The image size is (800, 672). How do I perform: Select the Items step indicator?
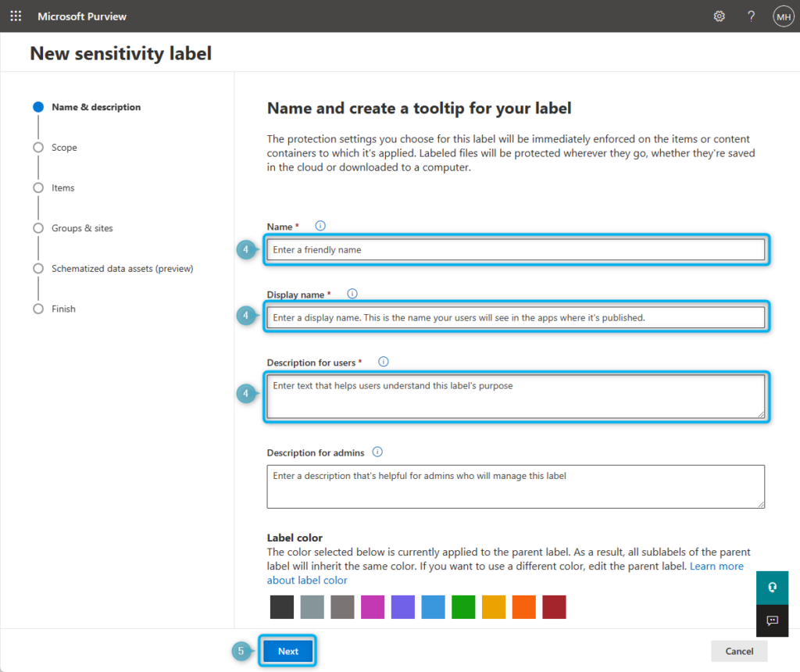pyautogui.click(x=37, y=188)
